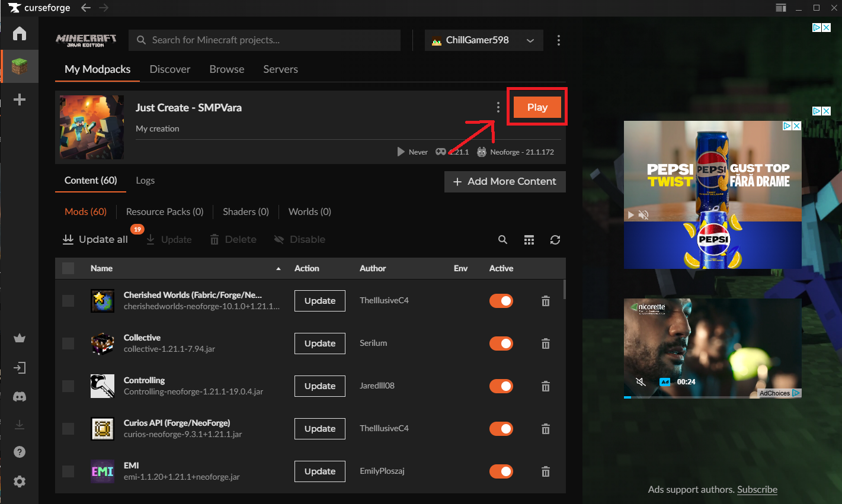Open the premium crown icon in the sidebar

click(x=20, y=338)
